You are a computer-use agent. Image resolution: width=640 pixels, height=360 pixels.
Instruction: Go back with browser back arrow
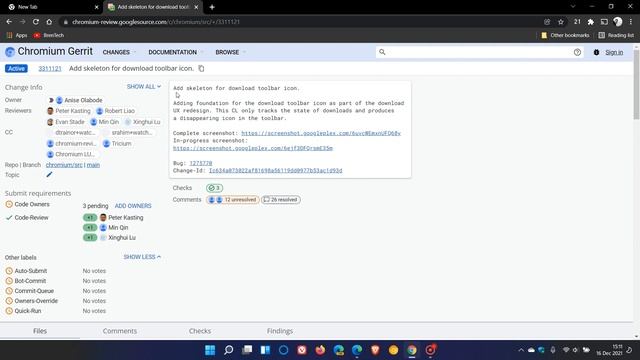[x=9, y=22]
